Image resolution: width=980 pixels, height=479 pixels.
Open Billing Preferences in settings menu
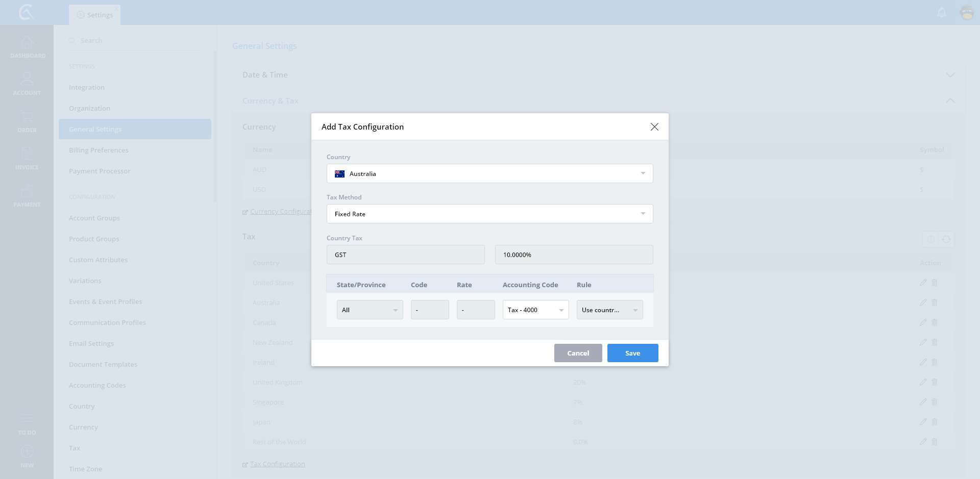click(x=99, y=150)
